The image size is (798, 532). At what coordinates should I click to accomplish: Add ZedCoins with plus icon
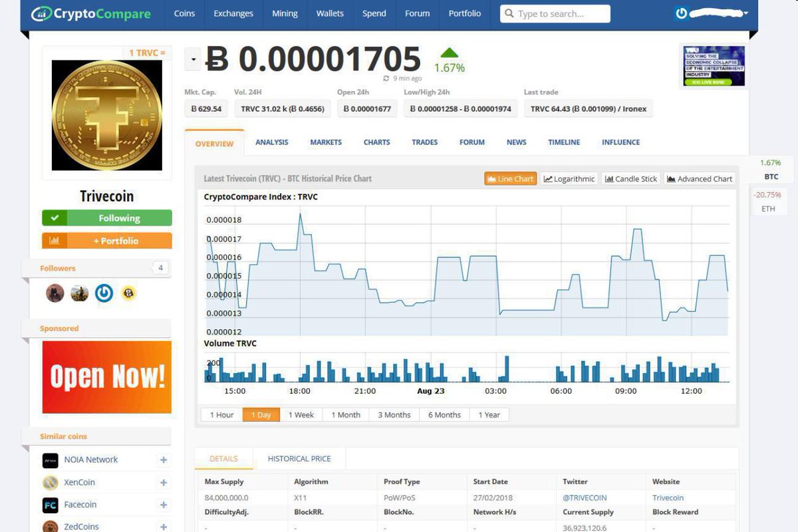pyautogui.click(x=164, y=527)
